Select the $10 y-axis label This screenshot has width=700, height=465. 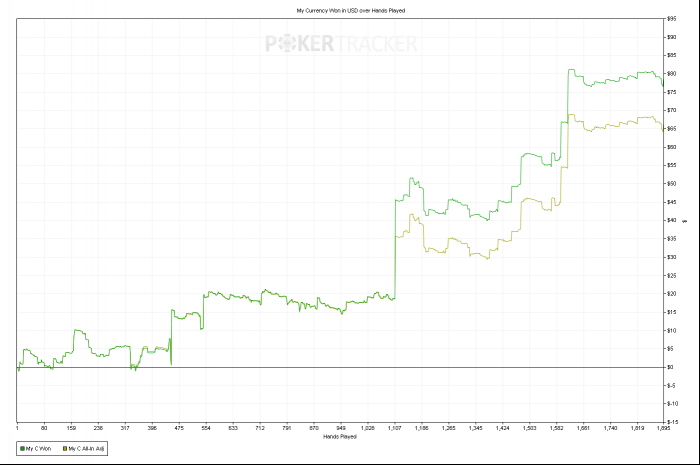(671, 331)
